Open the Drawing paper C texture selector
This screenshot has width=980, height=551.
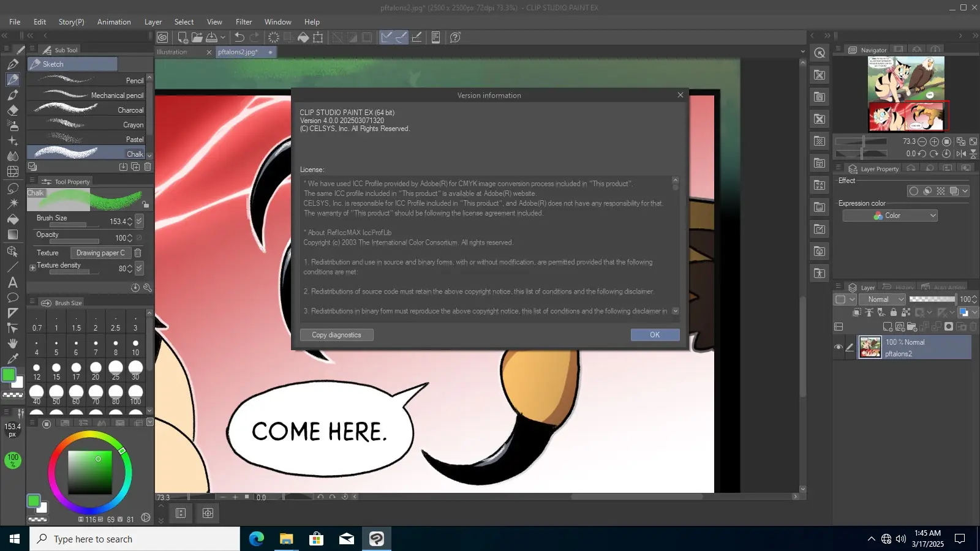tap(100, 253)
